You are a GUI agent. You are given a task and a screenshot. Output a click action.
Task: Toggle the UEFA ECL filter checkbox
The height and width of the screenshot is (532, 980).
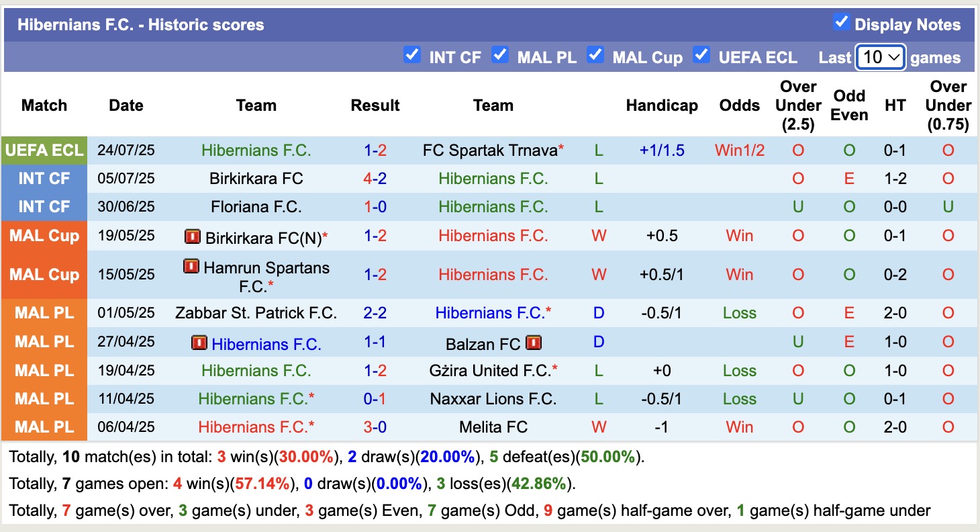tap(701, 55)
